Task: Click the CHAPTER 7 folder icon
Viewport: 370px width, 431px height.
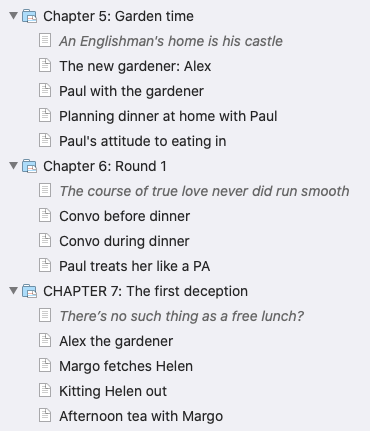Action: 29,291
